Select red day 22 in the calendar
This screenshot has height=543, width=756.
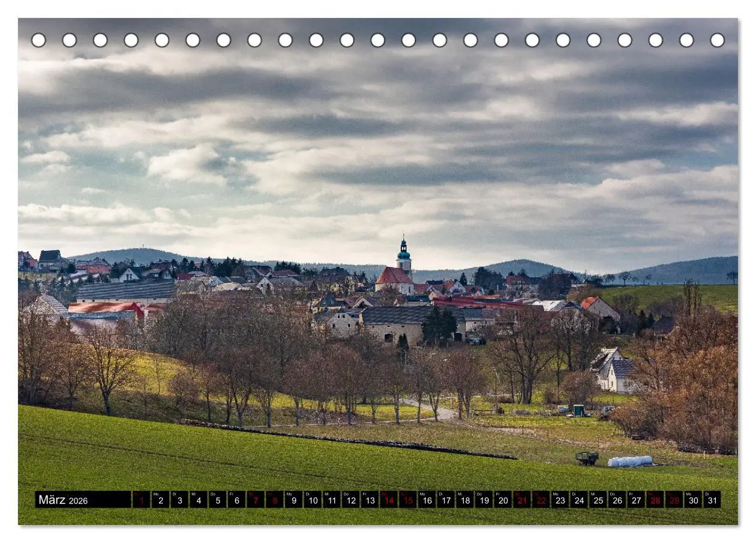tap(541, 500)
